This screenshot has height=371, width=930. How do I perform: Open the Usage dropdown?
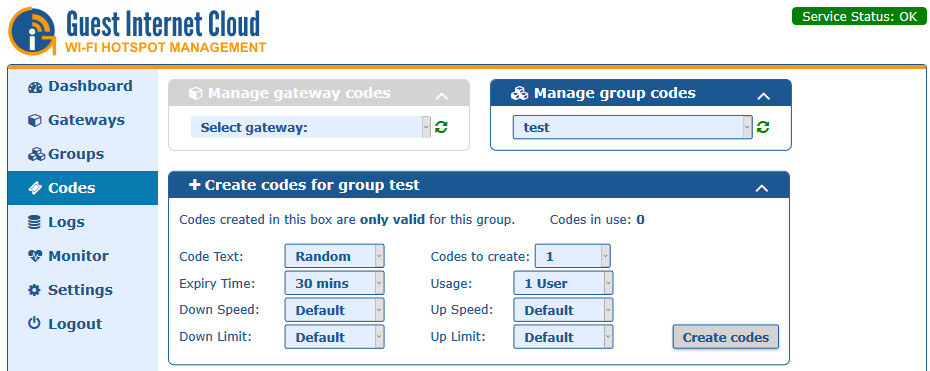[563, 283]
